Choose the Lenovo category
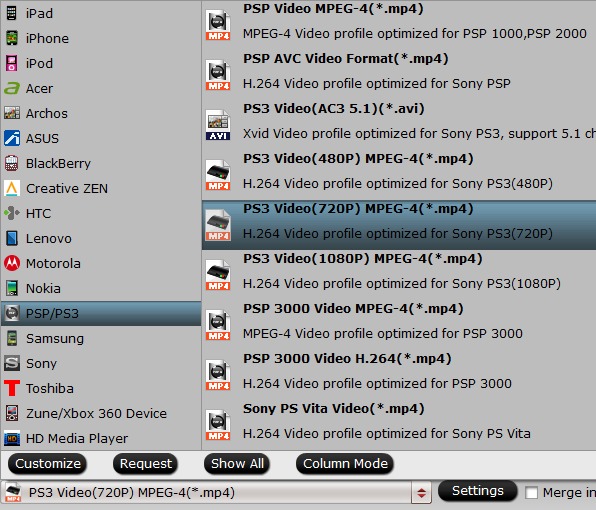Viewport: 596px width, 510px height. pyautogui.click(x=101, y=238)
